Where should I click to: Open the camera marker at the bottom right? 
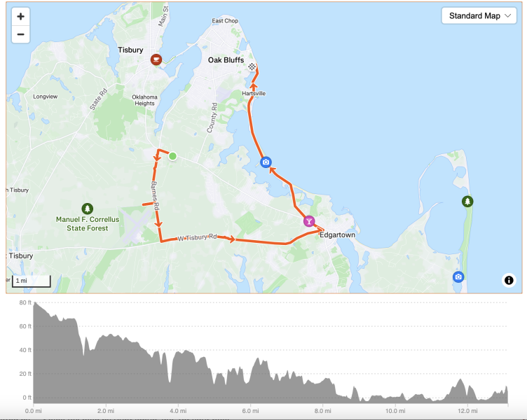(x=458, y=276)
